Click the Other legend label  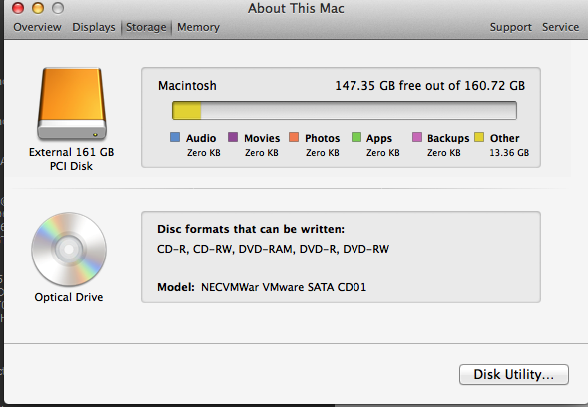pyautogui.click(x=504, y=138)
